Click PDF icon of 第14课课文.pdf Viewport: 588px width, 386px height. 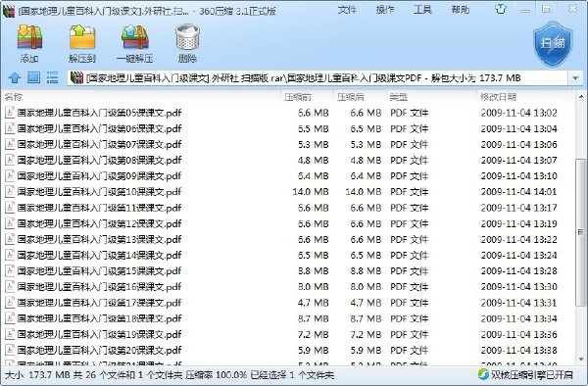click(x=10, y=255)
